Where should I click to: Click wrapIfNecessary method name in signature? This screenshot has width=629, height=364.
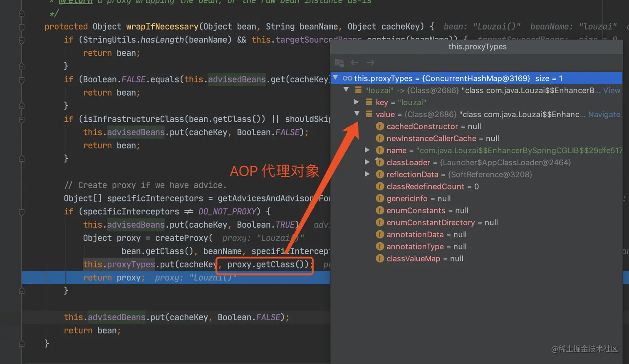click(x=162, y=27)
